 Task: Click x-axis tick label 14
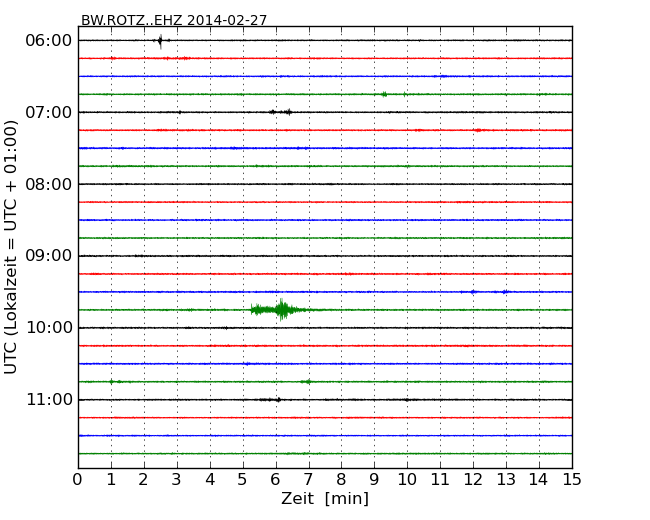(x=539, y=479)
